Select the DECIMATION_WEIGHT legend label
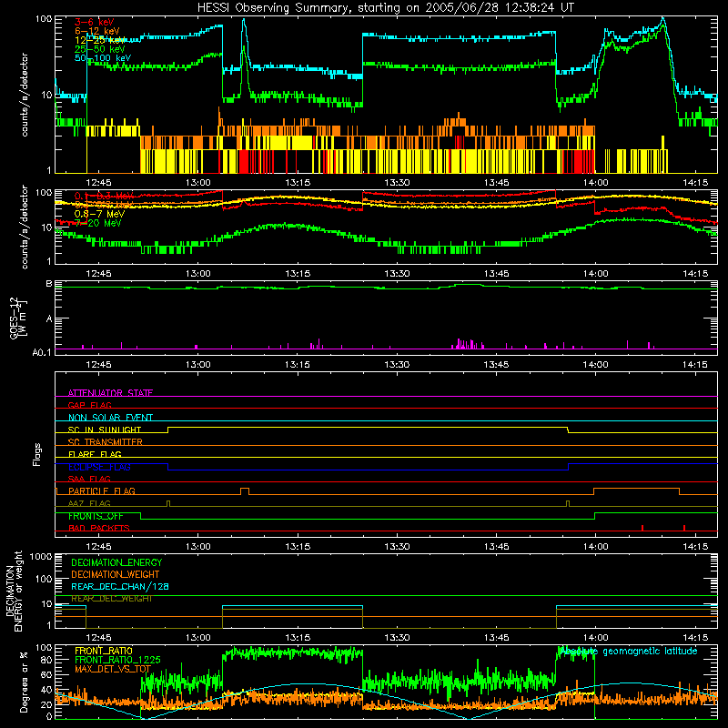The height and width of the screenshot is (728, 728). (116, 574)
